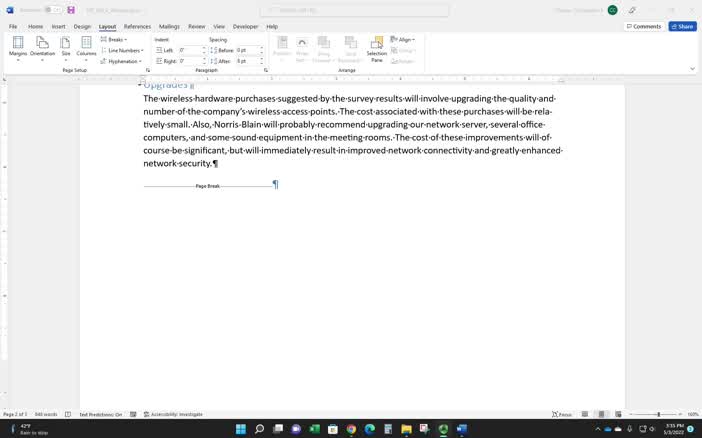Click the Columns layout icon
The width and height of the screenshot is (702, 438).
click(x=86, y=47)
